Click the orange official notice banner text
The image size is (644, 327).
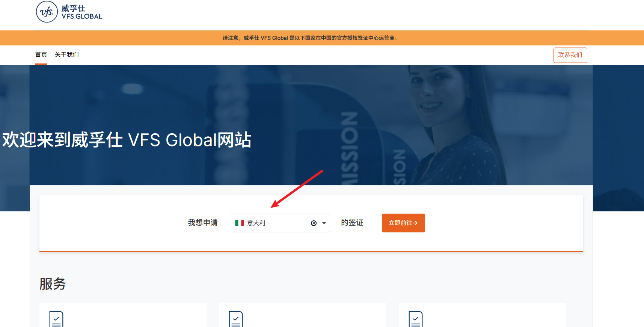pos(310,38)
